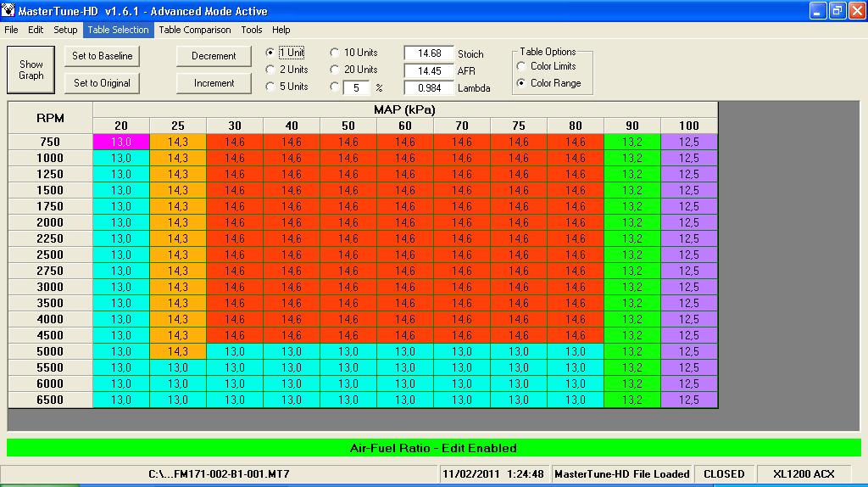The width and height of the screenshot is (868, 487).
Task: Open the Table Selection menu
Action: coord(119,30)
